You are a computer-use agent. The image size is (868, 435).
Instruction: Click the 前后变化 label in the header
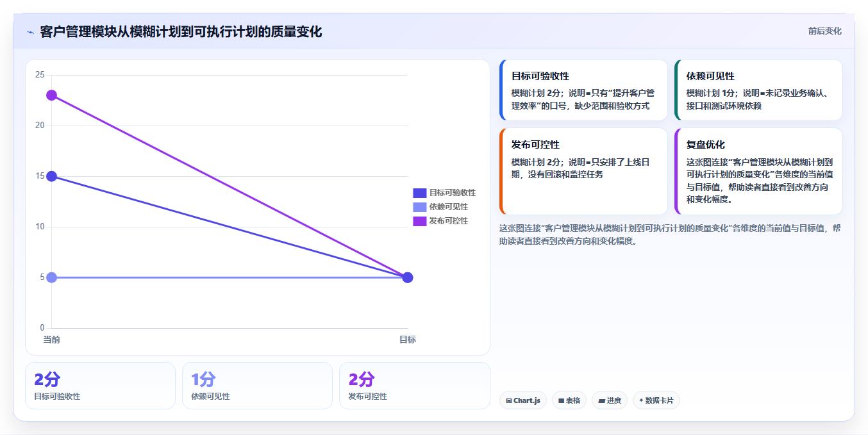click(824, 31)
